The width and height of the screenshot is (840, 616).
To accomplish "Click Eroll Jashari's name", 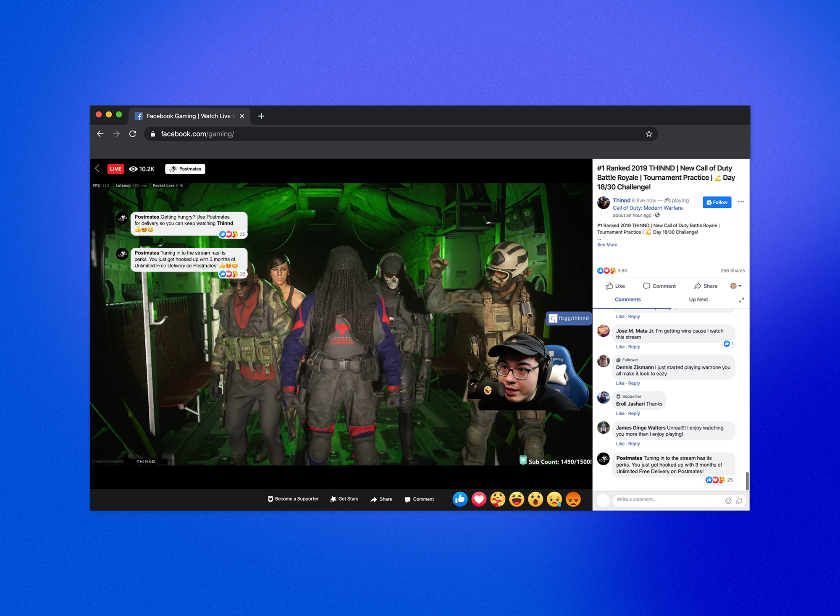I will [x=630, y=404].
